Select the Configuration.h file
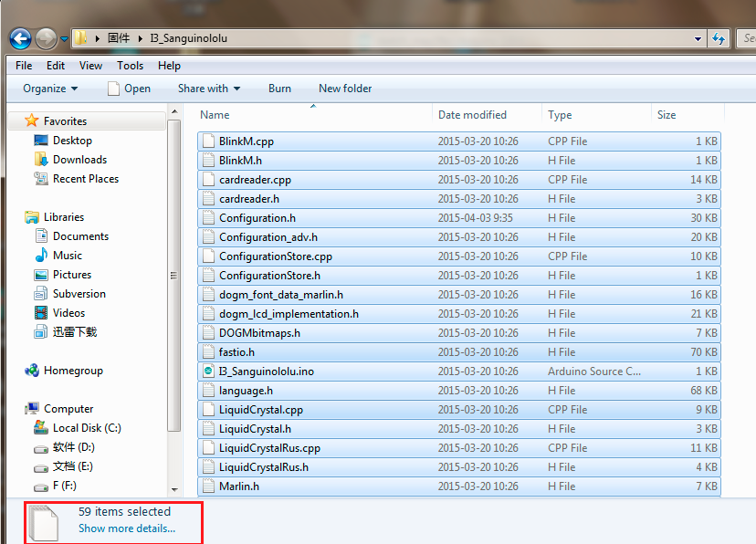 pos(257,218)
